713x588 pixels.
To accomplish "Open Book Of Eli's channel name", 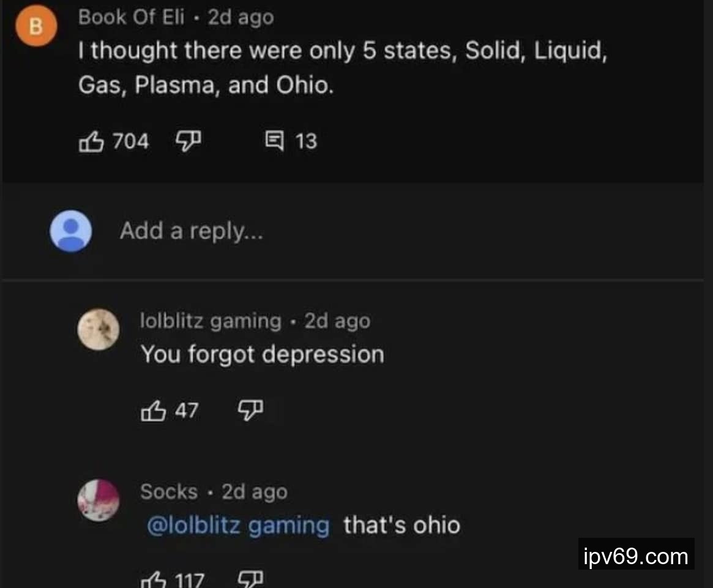I will 132,17.
